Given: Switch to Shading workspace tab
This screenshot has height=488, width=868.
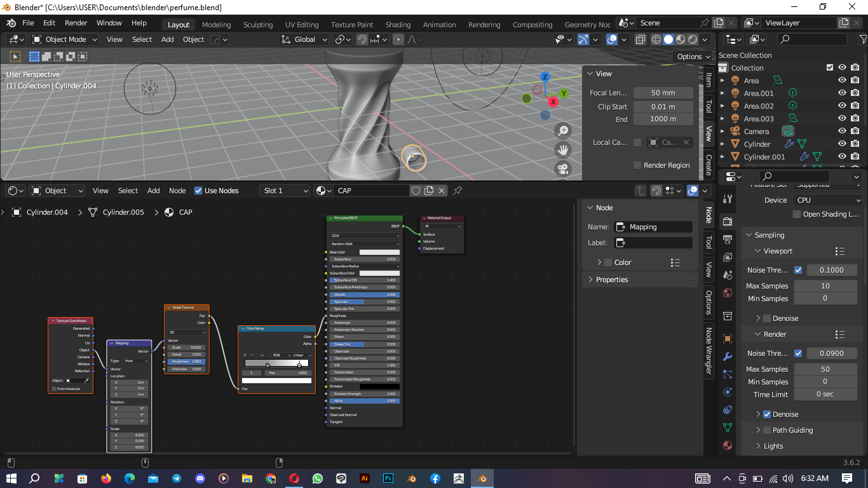Looking at the screenshot, I should point(398,25).
